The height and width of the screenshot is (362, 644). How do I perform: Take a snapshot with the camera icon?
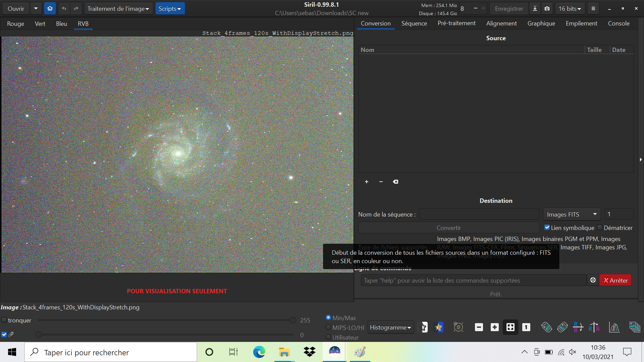coord(547,8)
